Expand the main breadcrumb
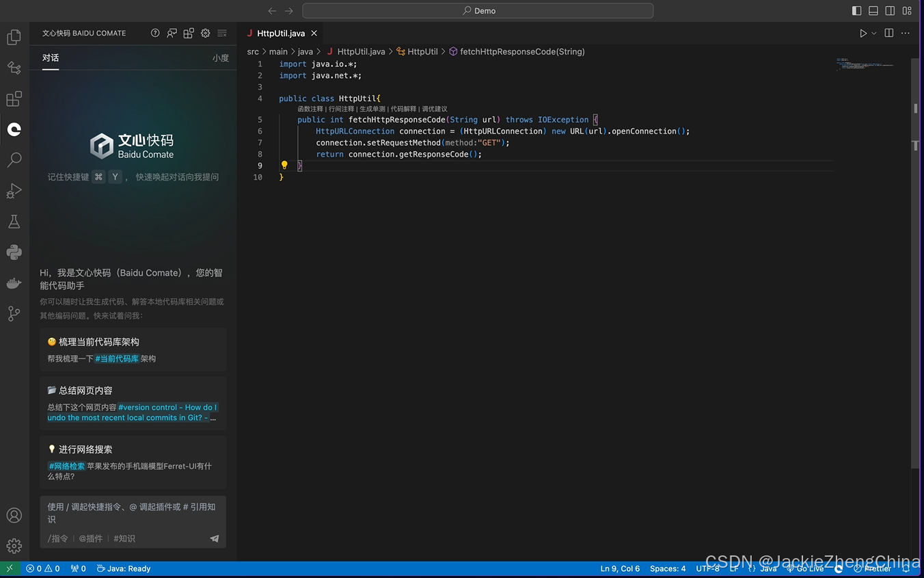Screen dimensions: 924x578 coord(278,51)
